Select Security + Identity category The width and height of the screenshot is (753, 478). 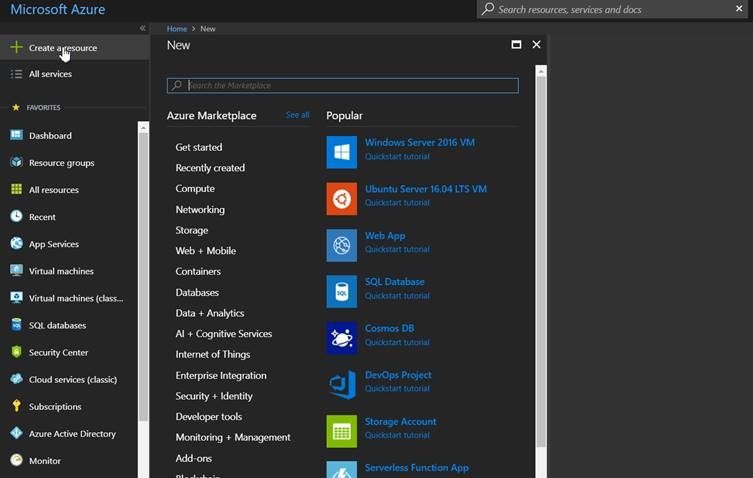214,396
